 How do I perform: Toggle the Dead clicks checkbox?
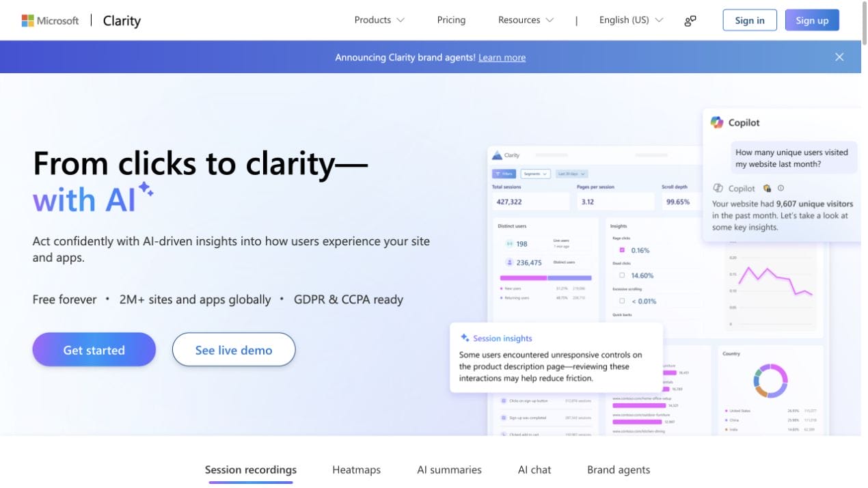(622, 275)
